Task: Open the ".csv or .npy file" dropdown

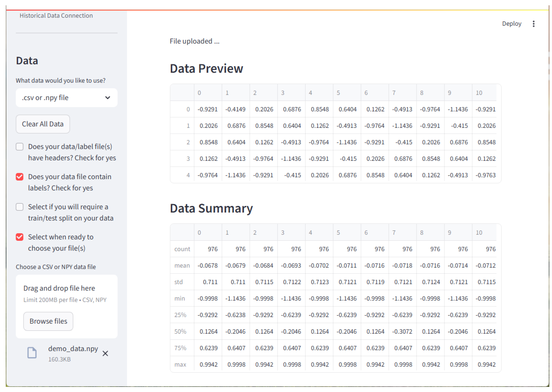Action: tap(66, 97)
